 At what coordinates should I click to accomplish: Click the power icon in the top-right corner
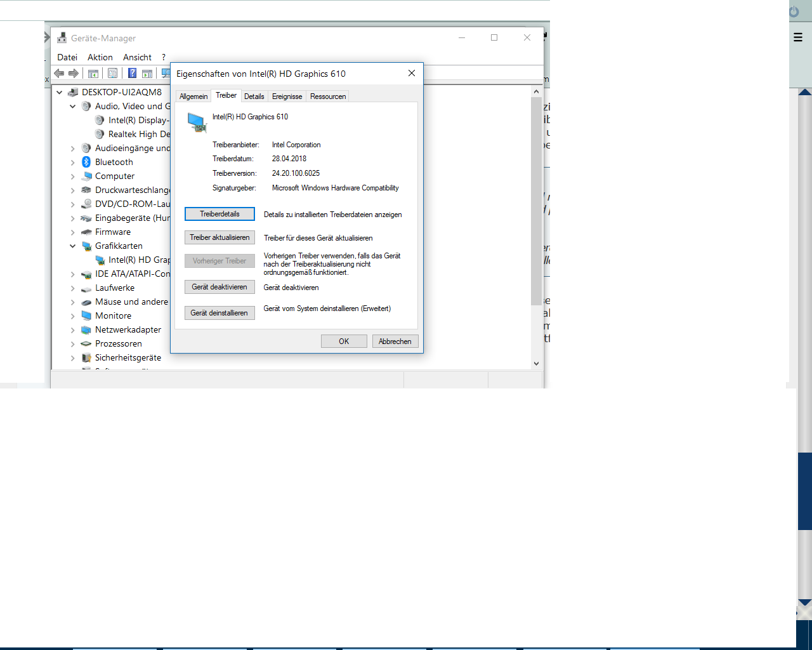(x=794, y=11)
